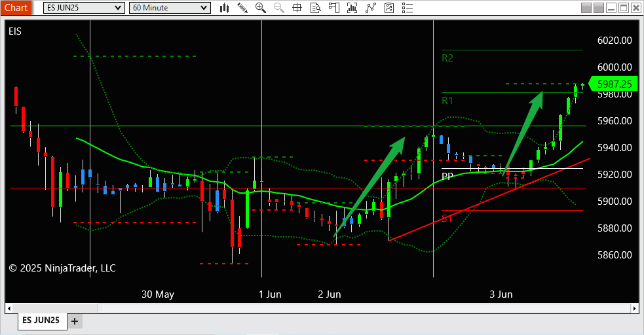Open the properties list icon
The width and height of the screenshot is (644, 335).
point(407,8)
